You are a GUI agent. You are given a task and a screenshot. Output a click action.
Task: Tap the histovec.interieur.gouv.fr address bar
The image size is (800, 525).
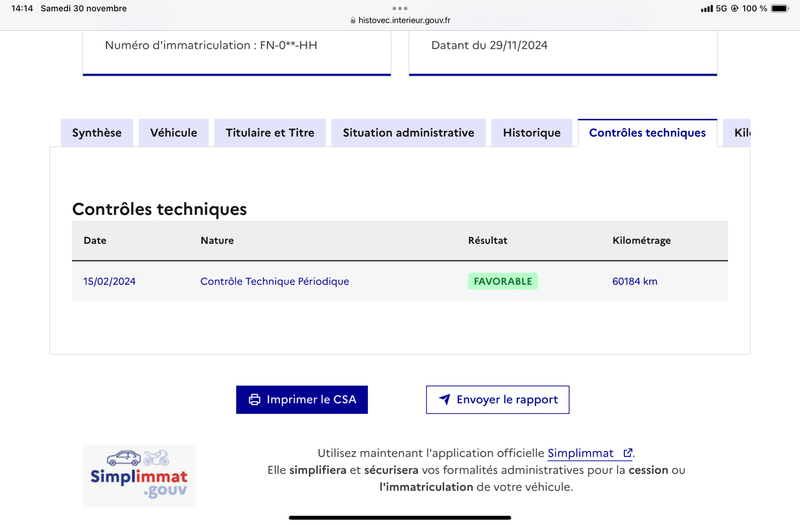(x=400, y=20)
